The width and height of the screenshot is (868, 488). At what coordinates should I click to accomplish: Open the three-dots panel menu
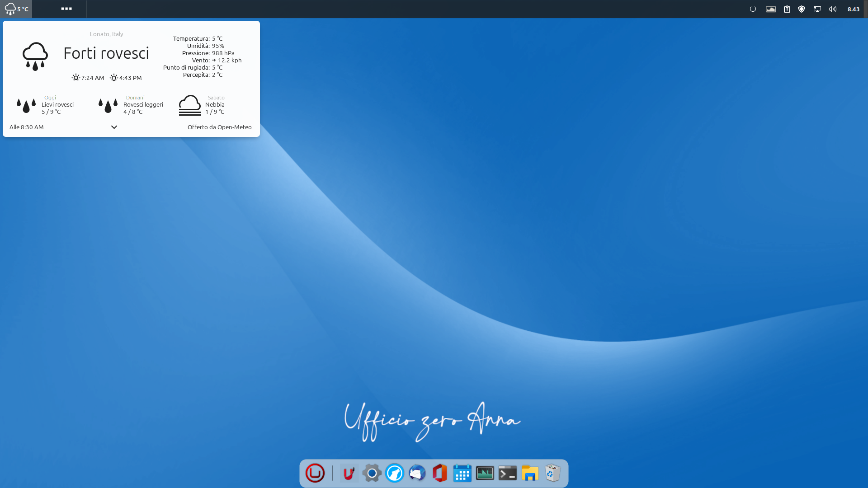pos(66,9)
